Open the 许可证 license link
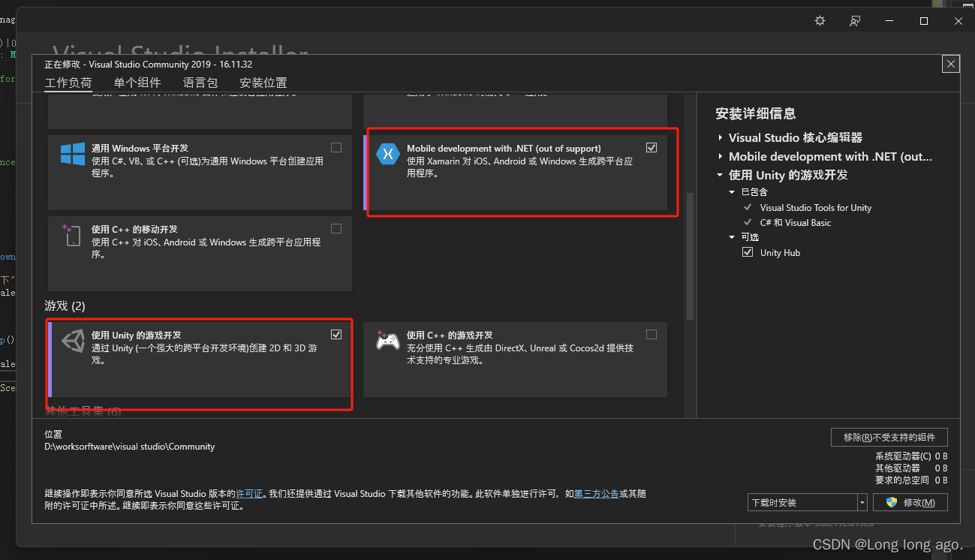This screenshot has height=560, width=975. [250, 494]
